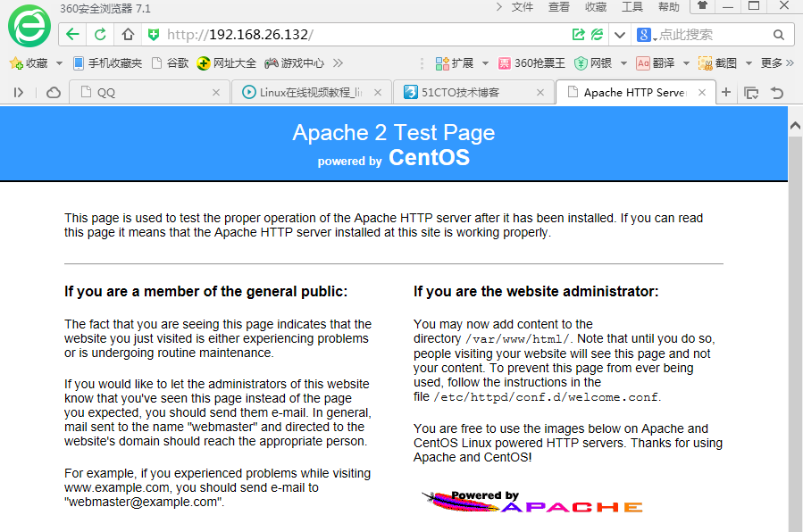Viewport: 803px width, 532px height.
Task: Open the 网址大全 bookmark
Action: click(226, 63)
